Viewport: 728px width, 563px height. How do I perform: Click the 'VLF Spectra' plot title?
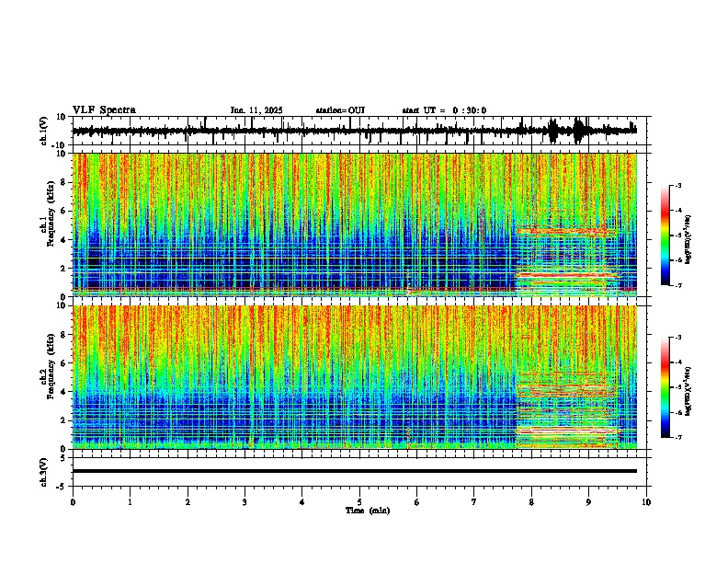point(104,110)
